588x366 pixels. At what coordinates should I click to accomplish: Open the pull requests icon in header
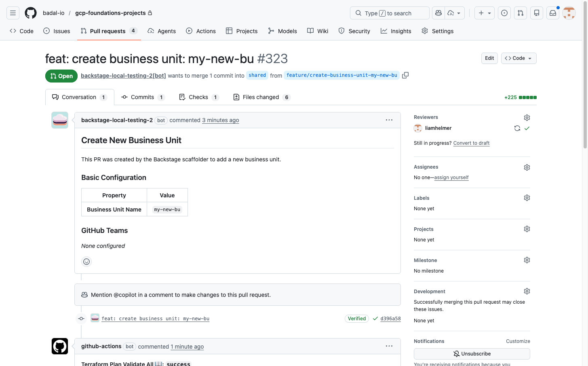(x=521, y=13)
